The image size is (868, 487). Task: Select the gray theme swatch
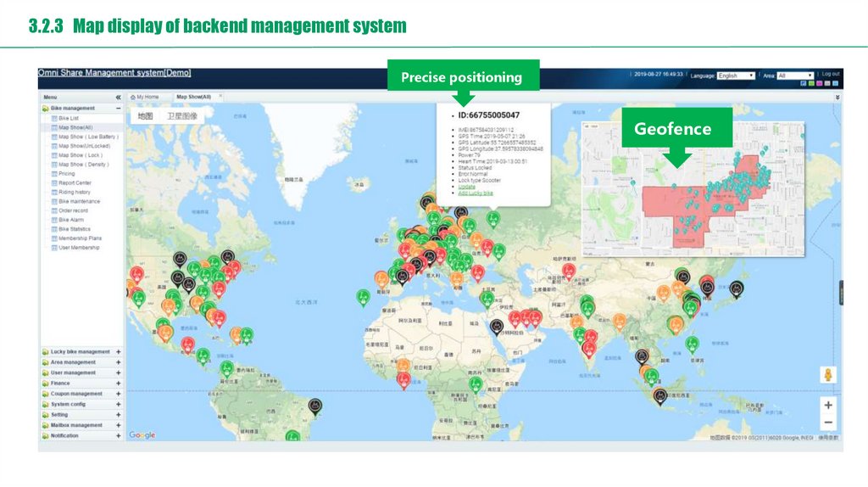(827, 84)
